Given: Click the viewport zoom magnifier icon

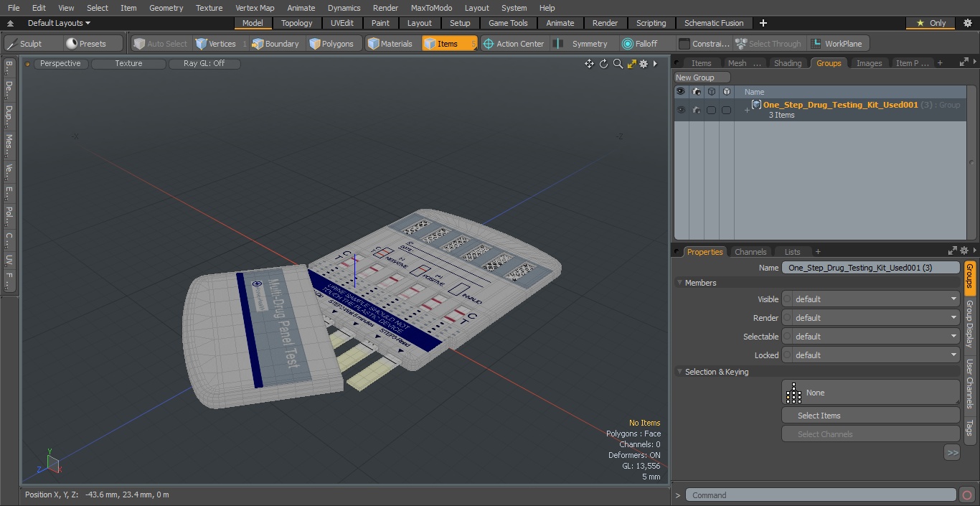Looking at the screenshot, I should pos(618,64).
